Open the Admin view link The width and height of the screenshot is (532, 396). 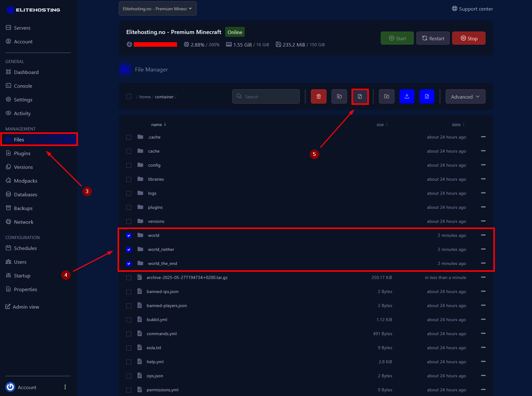[x=22, y=307]
